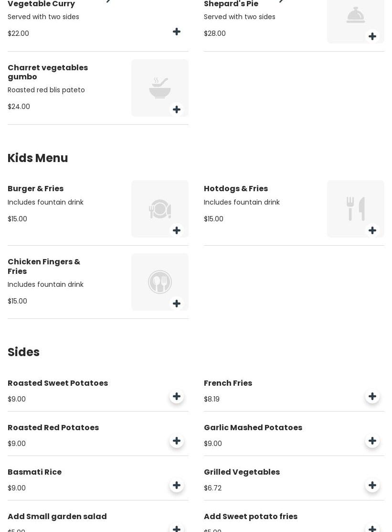Click the Hotdogs & Fries thumbnail

pos(355,207)
